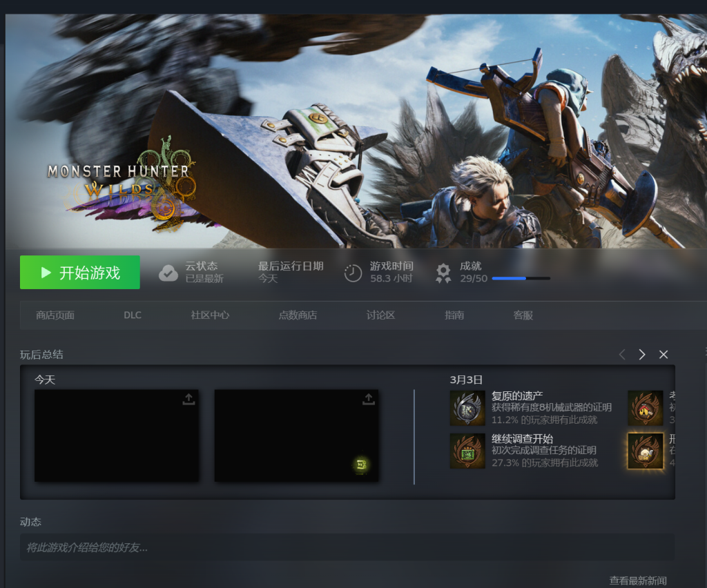
Task: Open the 商店页面 tab
Action: [x=55, y=315]
